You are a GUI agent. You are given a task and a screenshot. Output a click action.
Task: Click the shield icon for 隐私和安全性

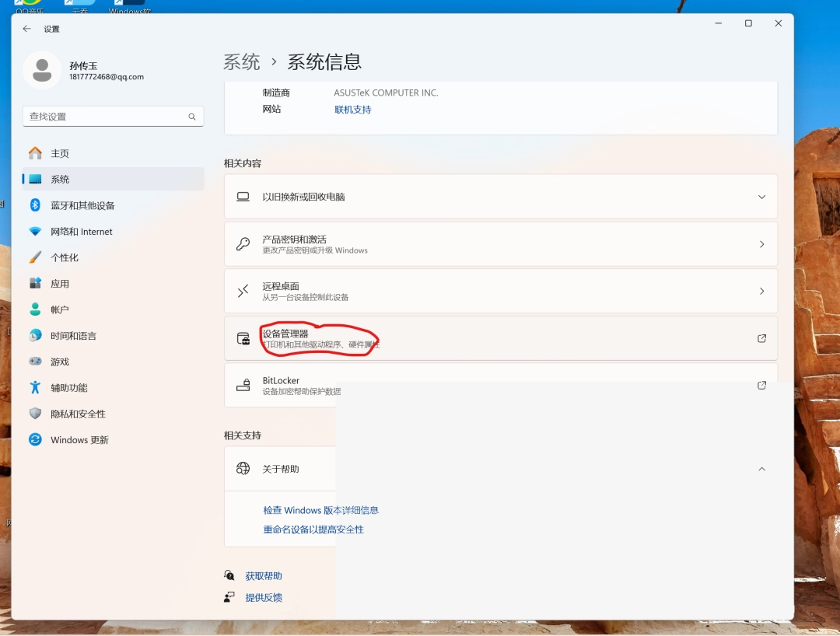[35, 414]
